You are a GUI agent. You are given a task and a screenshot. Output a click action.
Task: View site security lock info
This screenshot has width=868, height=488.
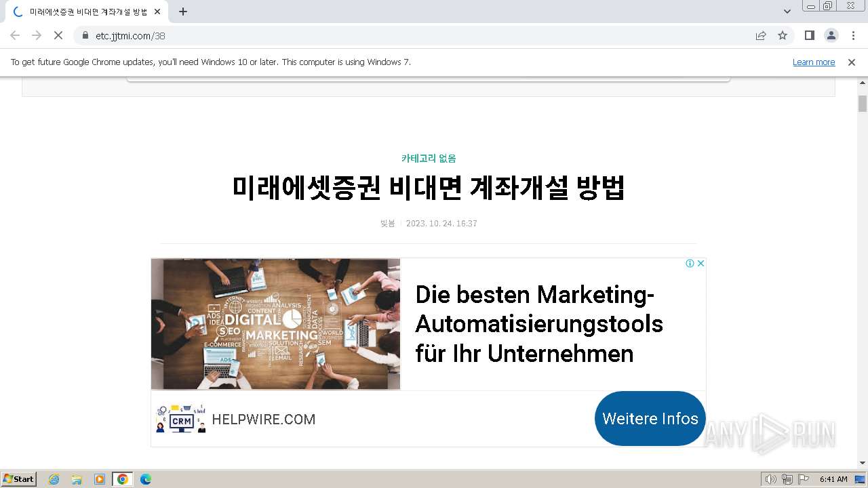(85, 35)
